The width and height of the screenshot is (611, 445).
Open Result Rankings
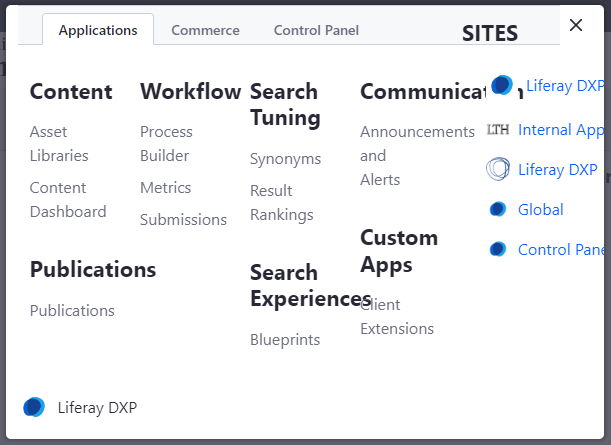point(282,203)
